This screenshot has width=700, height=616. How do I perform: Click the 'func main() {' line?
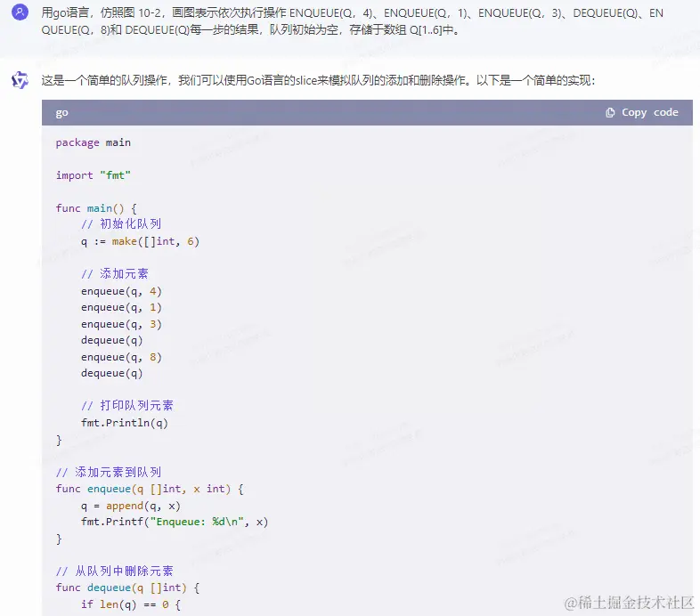tap(96, 208)
